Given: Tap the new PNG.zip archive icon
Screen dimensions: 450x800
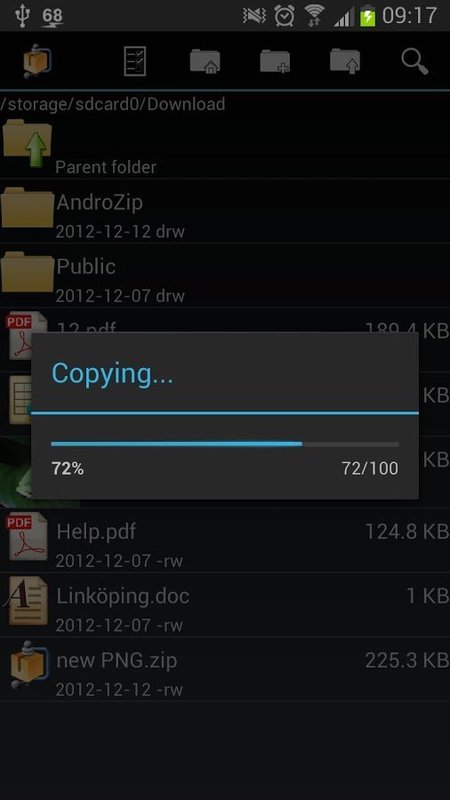Looking at the screenshot, I should pyautogui.click(x=29, y=665).
